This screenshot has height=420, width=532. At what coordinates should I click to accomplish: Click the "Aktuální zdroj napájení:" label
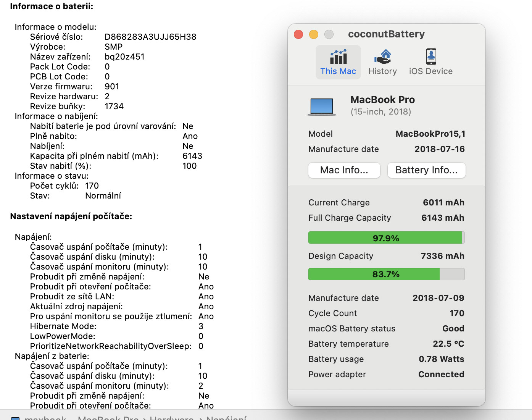coord(76,306)
